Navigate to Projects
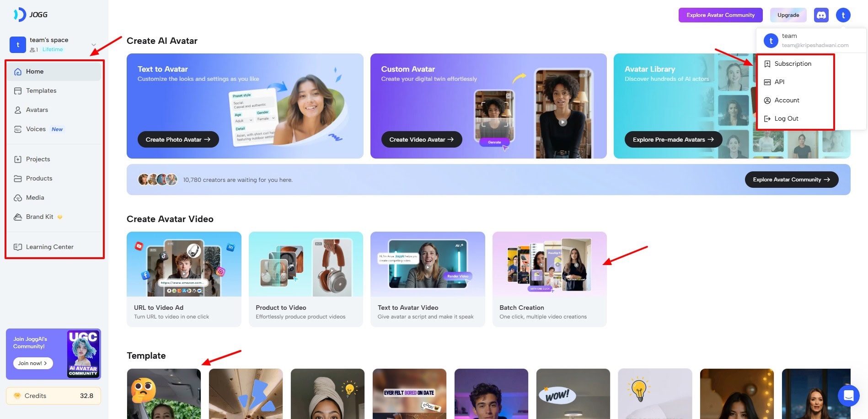 [54, 159]
